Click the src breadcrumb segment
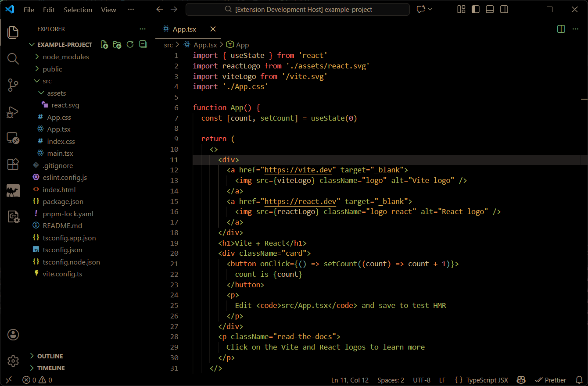This screenshot has width=588, height=386. [x=169, y=45]
